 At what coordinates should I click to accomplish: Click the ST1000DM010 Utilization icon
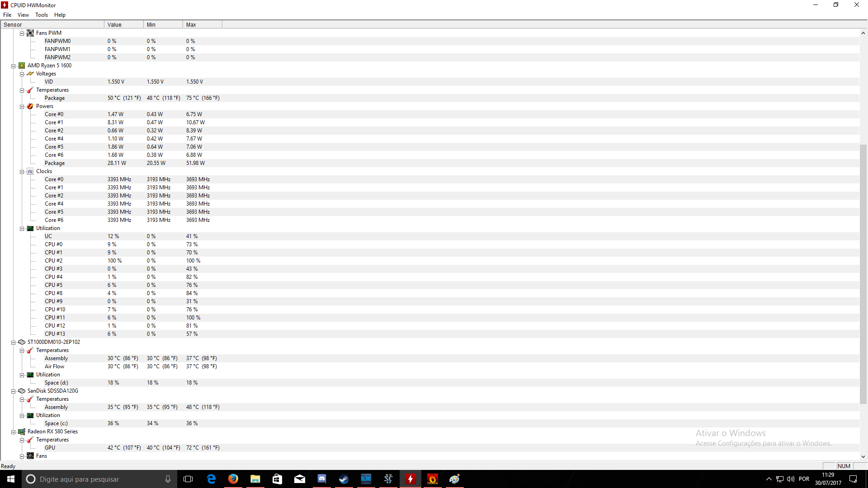tap(30, 375)
